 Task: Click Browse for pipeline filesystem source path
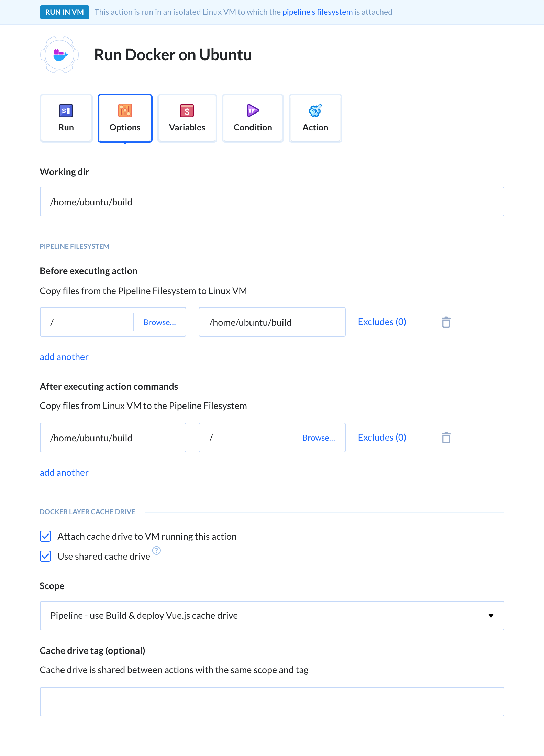pyautogui.click(x=159, y=322)
